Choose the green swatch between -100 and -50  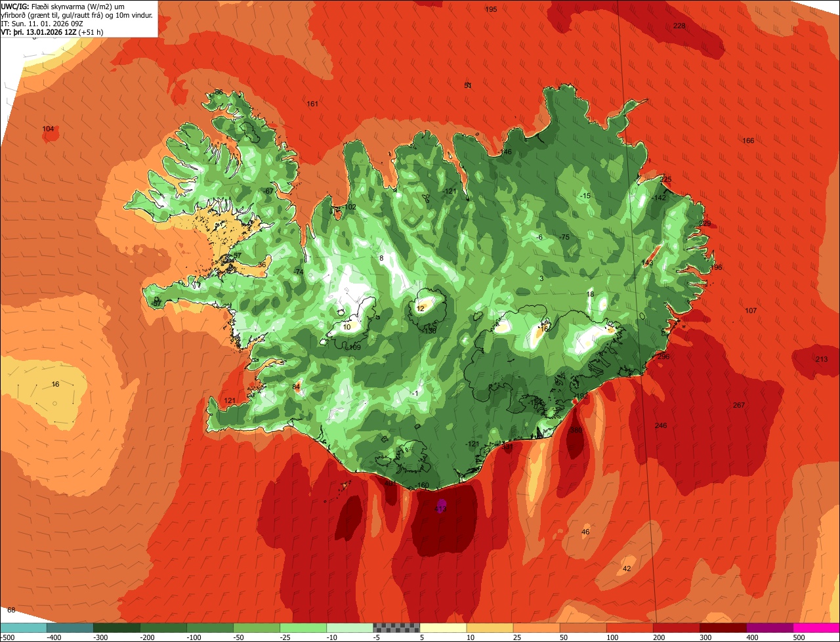pyautogui.click(x=209, y=627)
